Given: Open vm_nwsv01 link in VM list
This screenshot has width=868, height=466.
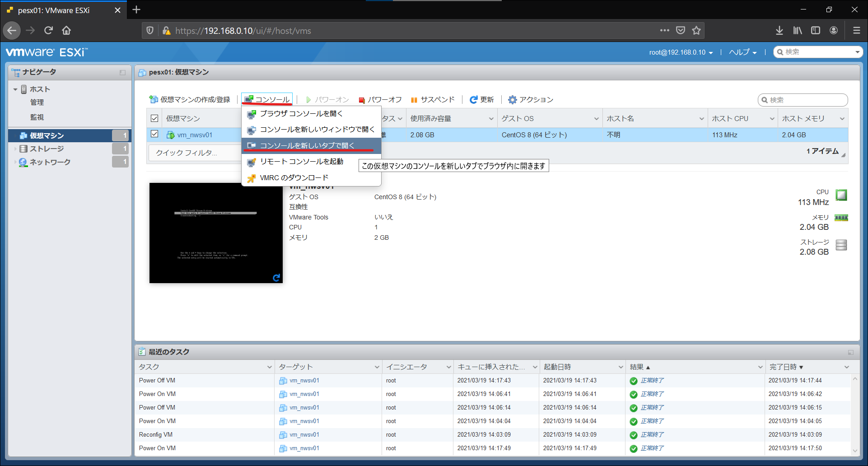Looking at the screenshot, I should 195,135.
